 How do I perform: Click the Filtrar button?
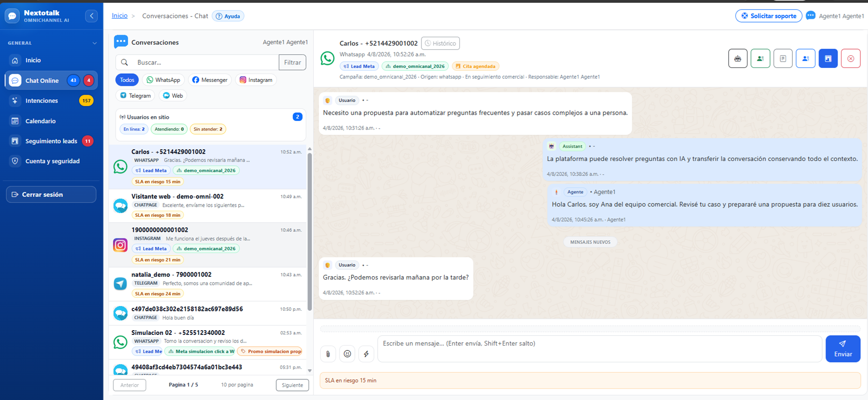[x=292, y=62]
